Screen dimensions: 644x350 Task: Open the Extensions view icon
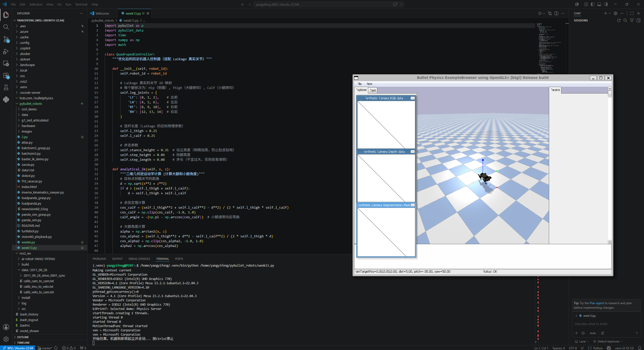pos(6,75)
